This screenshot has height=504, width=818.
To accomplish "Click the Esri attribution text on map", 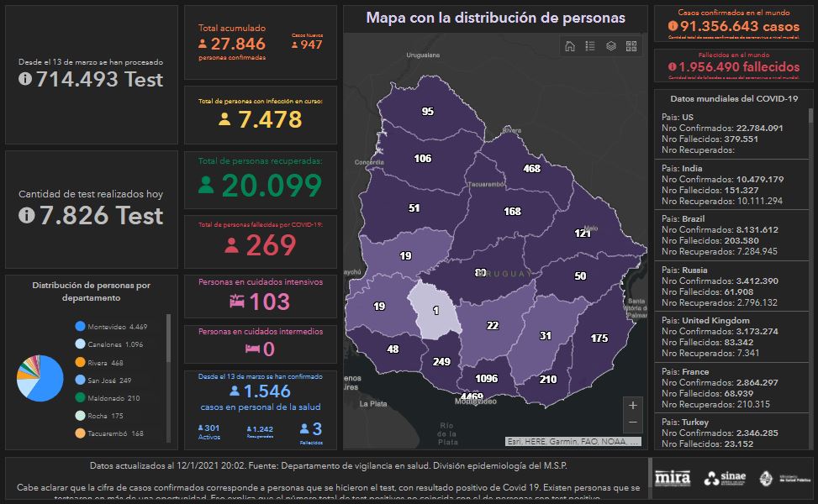I will [573, 441].
